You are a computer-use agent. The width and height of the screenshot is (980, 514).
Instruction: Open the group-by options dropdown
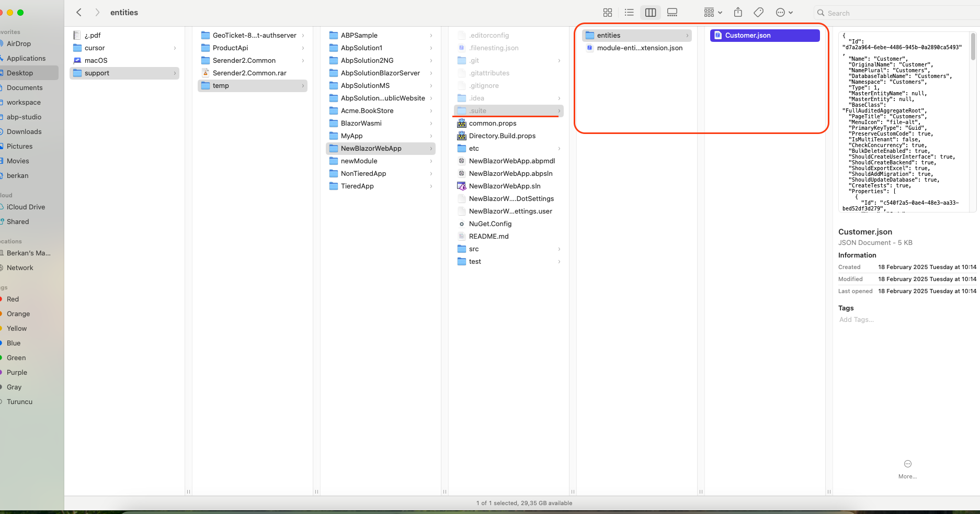713,13
